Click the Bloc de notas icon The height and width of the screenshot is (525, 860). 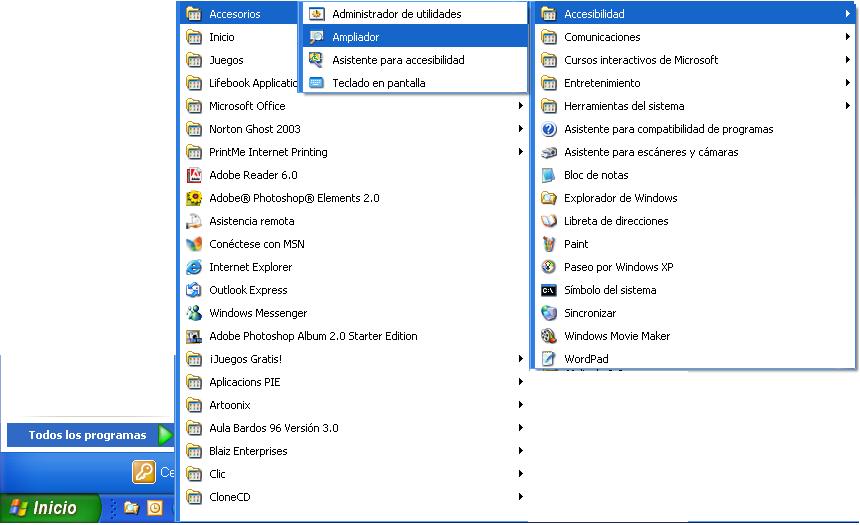coord(549,175)
